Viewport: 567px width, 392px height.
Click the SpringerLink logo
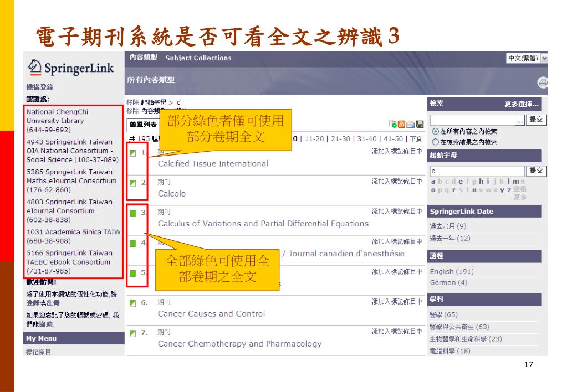[71, 68]
